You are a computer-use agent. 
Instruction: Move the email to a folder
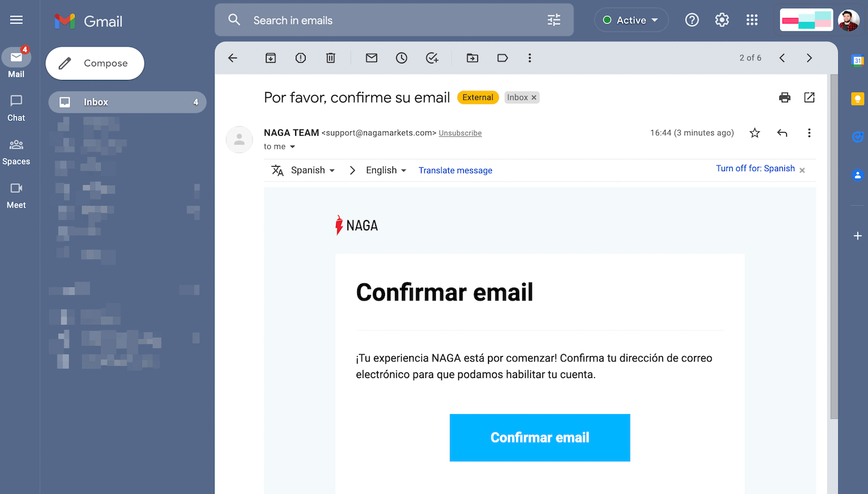(x=472, y=58)
